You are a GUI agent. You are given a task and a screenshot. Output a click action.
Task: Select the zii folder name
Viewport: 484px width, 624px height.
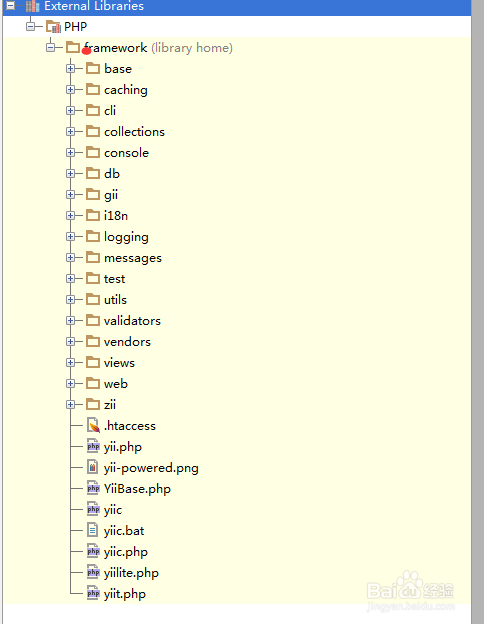(110, 405)
